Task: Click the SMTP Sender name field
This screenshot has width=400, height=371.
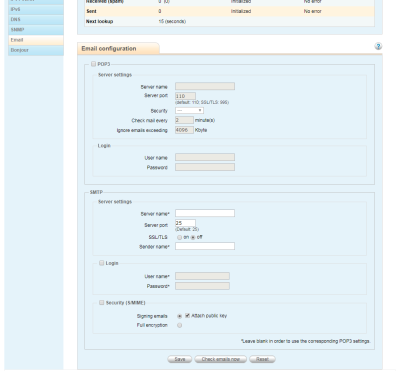Action: coord(205,246)
